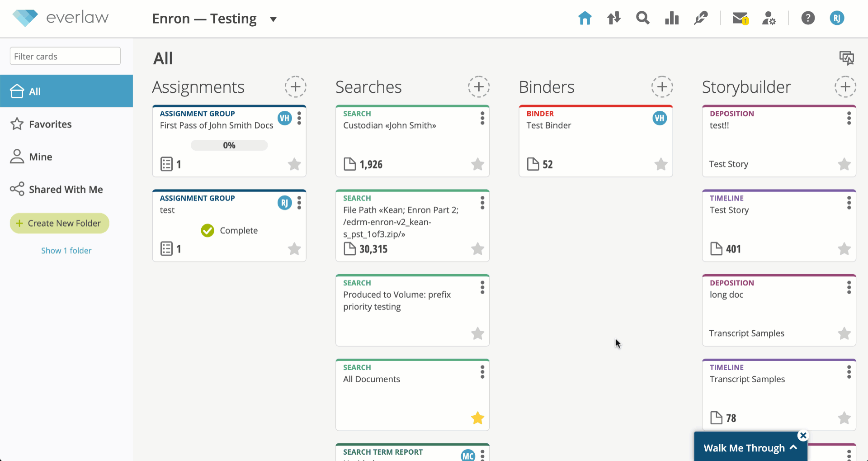Favorite the First Pass of John Smith Docs card
The image size is (868, 461).
point(294,164)
